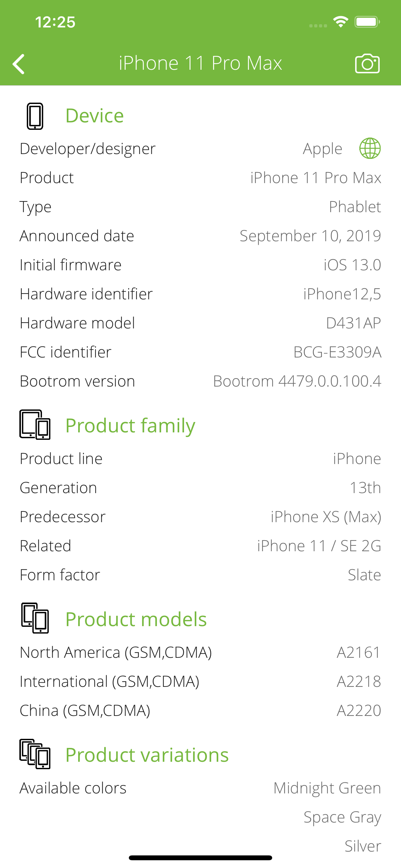Screen dimensions: 401x868
Task: Tap the Product variations icon
Action: click(x=35, y=754)
